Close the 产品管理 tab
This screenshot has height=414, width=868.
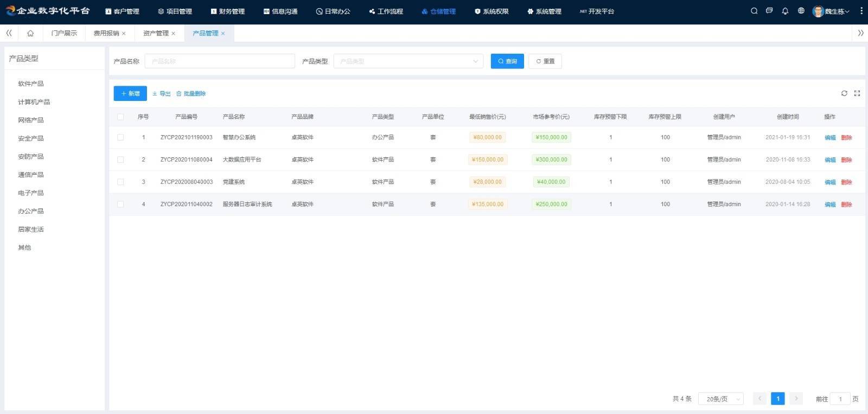(x=223, y=34)
